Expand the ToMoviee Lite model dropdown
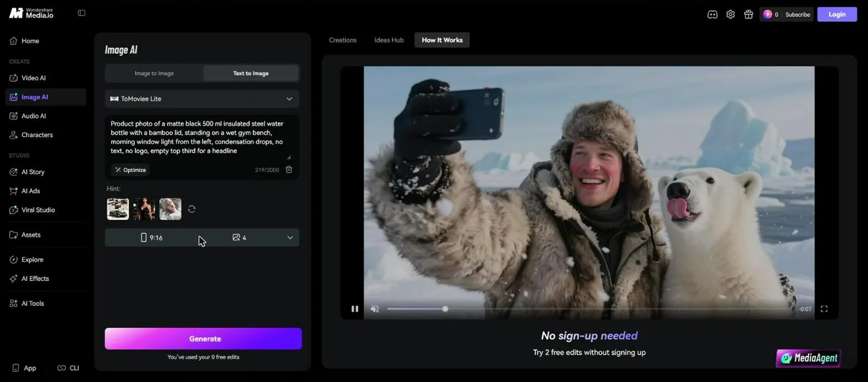The height and width of the screenshot is (382, 868). [202, 99]
